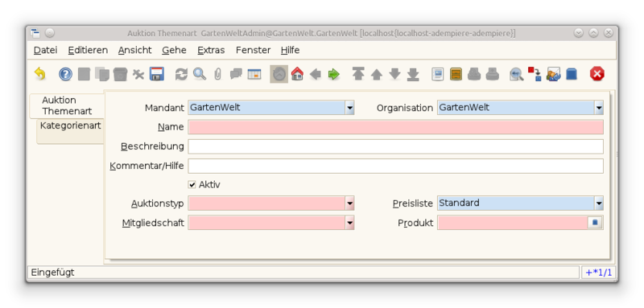This screenshot has width=644, height=308.
Task: Open Lookup Record with magnifier icon
Action: pyautogui.click(x=200, y=74)
